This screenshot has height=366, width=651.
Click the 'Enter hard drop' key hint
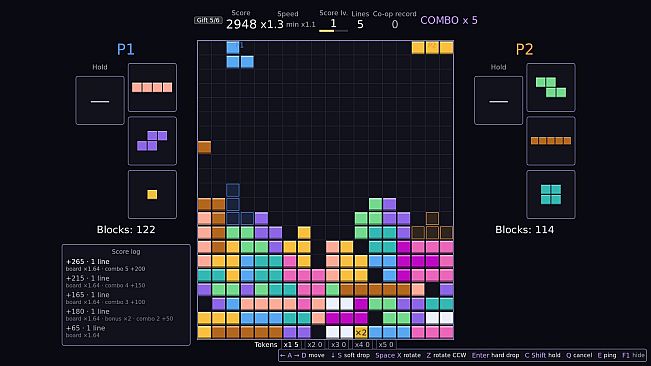point(495,355)
